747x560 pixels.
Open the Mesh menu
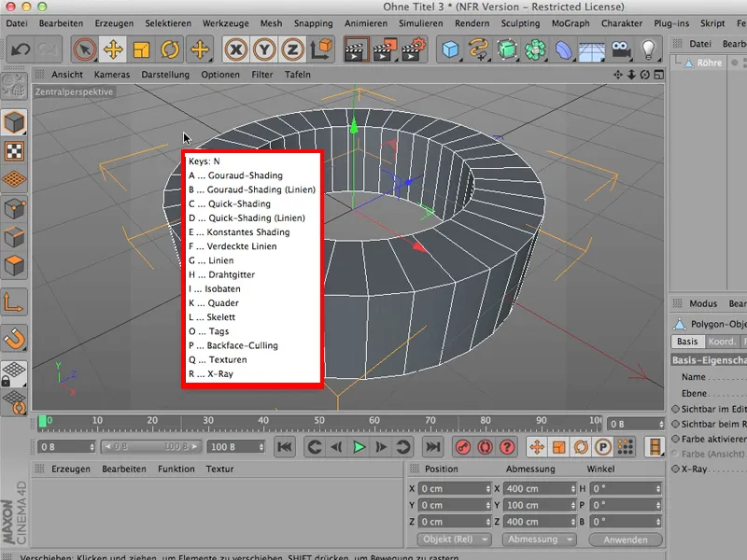[271, 23]
